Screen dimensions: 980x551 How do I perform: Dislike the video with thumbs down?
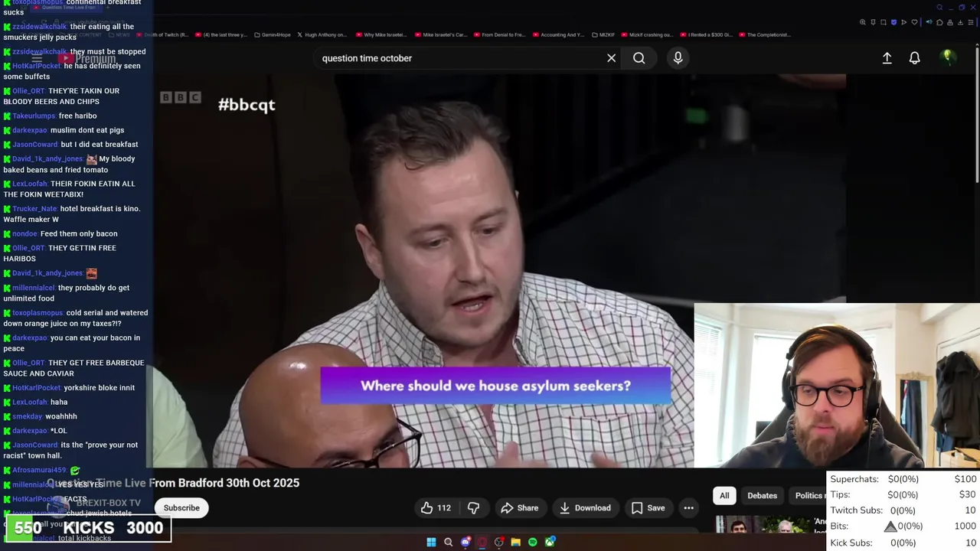473,507
